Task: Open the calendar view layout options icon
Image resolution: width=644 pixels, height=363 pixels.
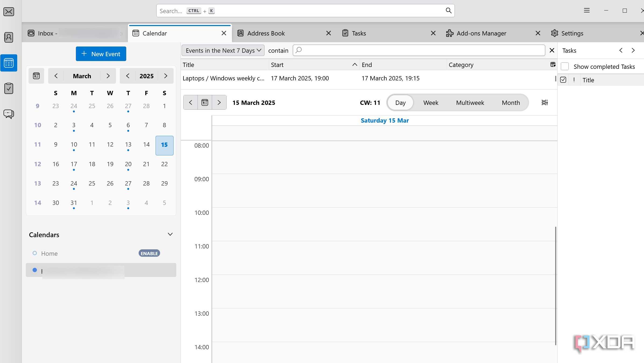Action: [x=545, y=102]
